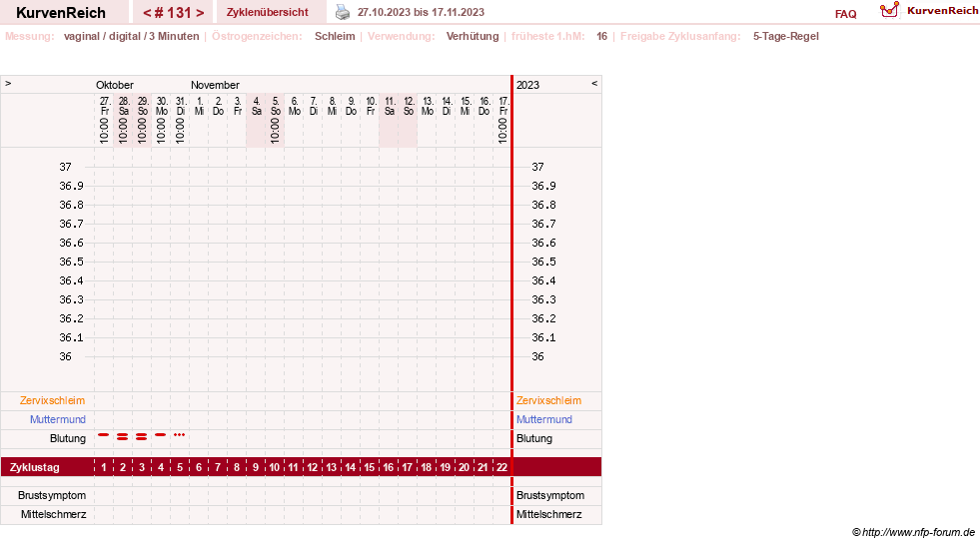Open the Zyklenübersicht tab

268,12
